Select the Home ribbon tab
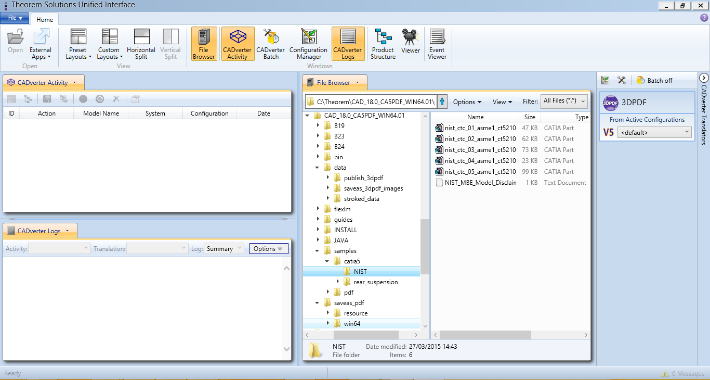Screen dimensions: 710x380 pos(45,19)
